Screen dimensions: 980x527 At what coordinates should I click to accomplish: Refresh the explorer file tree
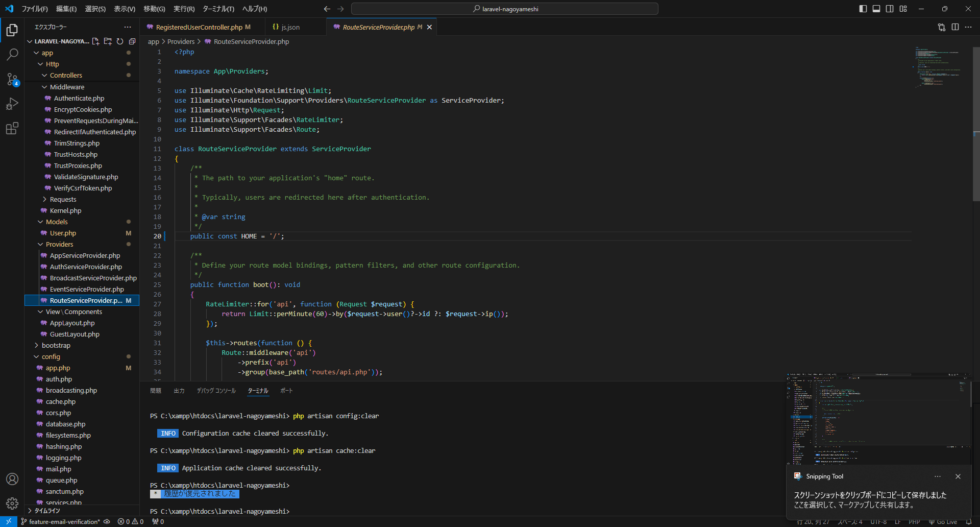[120, 41]
